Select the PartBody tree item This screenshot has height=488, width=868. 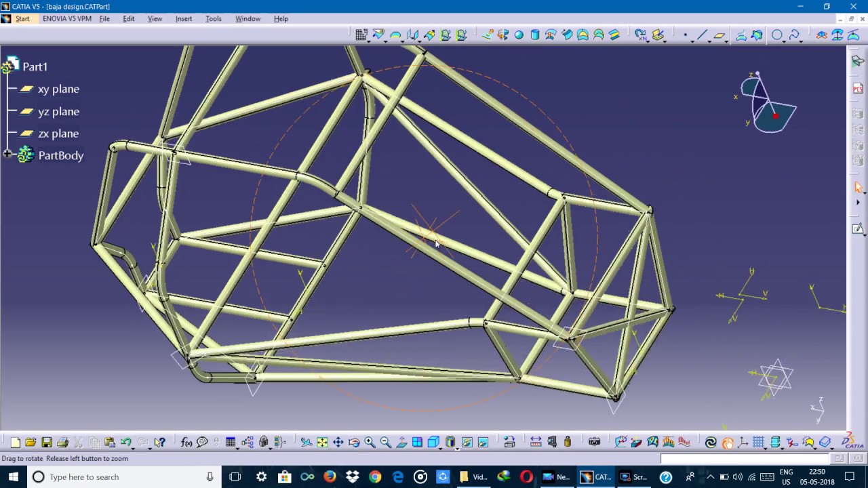coord(61,155)
